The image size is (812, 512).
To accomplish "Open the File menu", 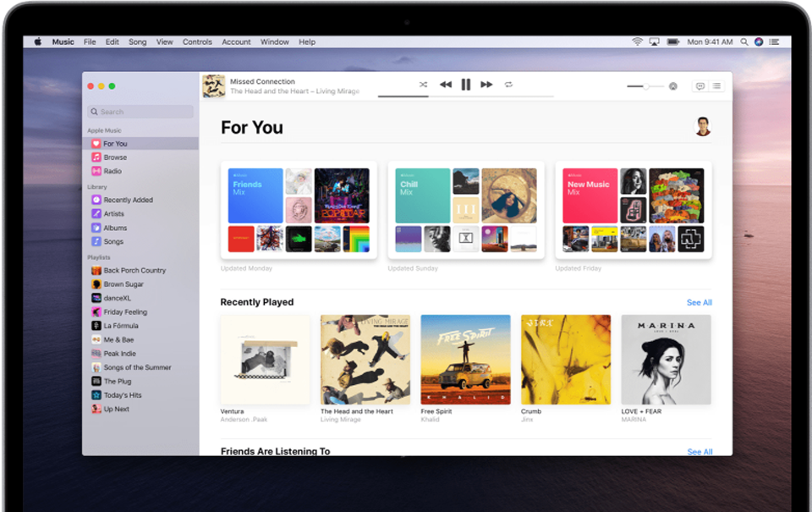I will [x=90, y=42].
